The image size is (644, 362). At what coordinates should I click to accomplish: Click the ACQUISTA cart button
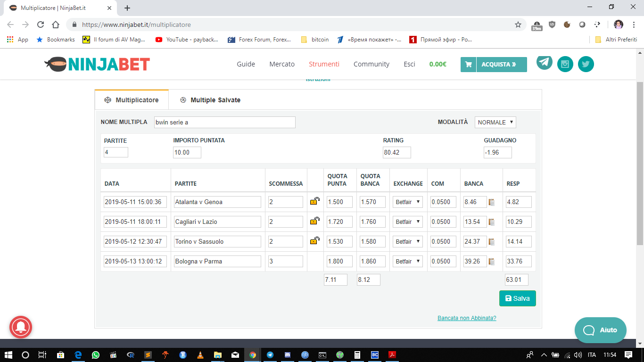(x=494, y=65)
